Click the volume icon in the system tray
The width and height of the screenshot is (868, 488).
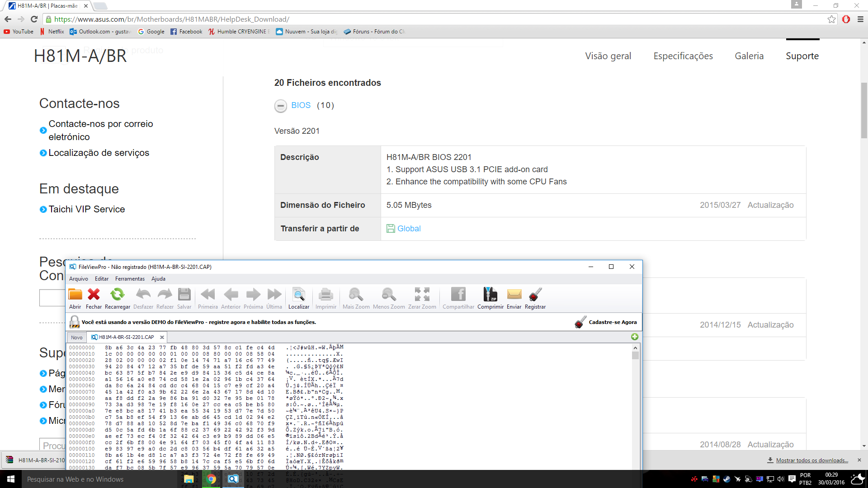click(x=781, y=479)
